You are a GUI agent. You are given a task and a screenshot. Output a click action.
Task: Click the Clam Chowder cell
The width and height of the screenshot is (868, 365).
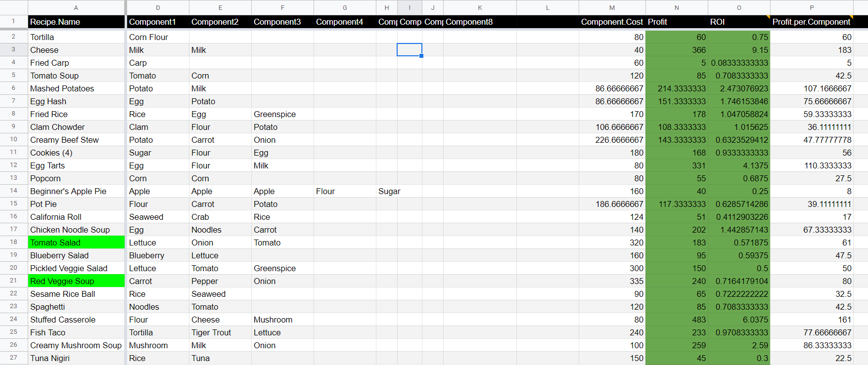[76, 127]
